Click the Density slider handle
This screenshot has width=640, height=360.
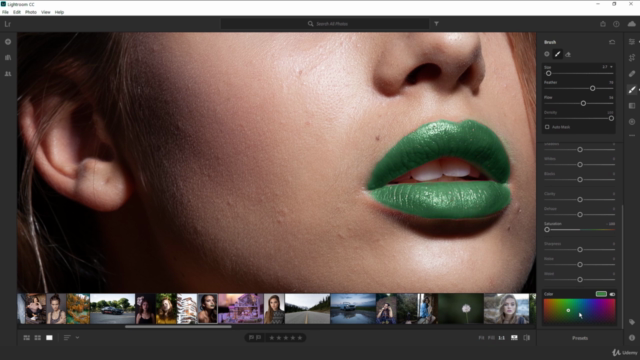pos(611,118)
